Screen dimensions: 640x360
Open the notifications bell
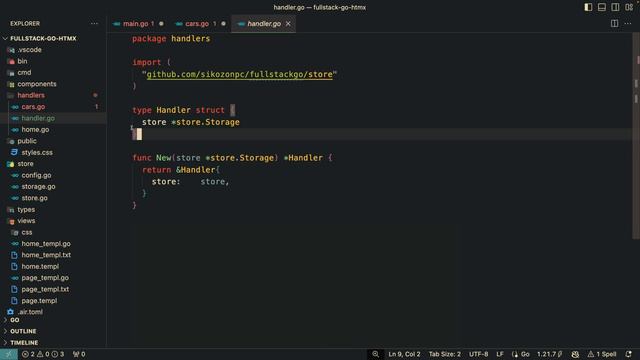pos(629,354)
